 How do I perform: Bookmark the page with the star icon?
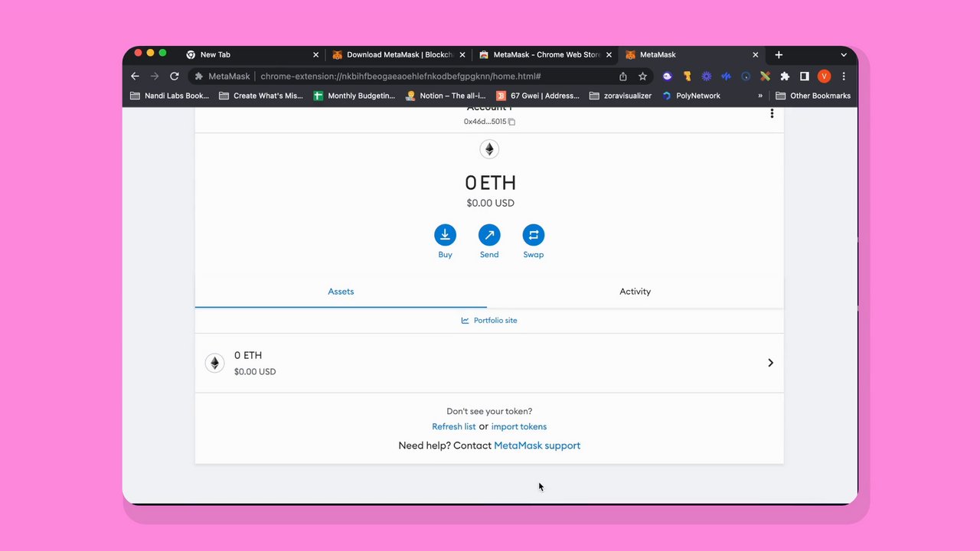pyautogui.click(x=642, y=76)
